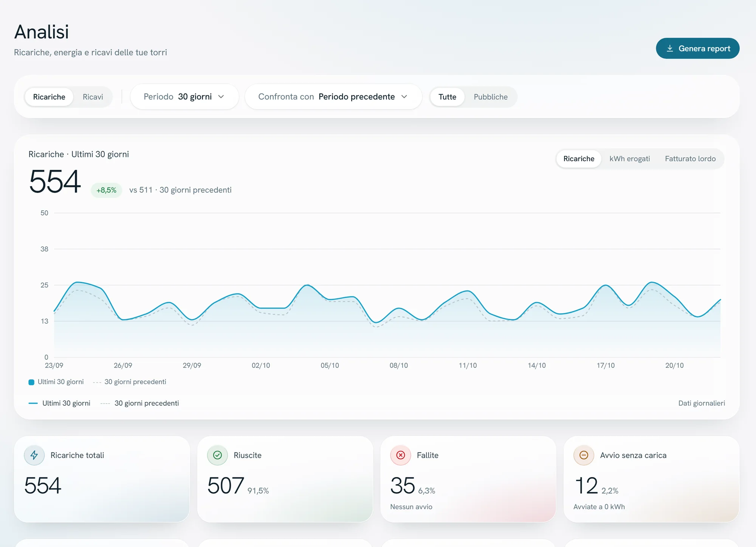756x547 pixels.
Task: Select the Tutte towers filter
Action: [x=447, y=97]
